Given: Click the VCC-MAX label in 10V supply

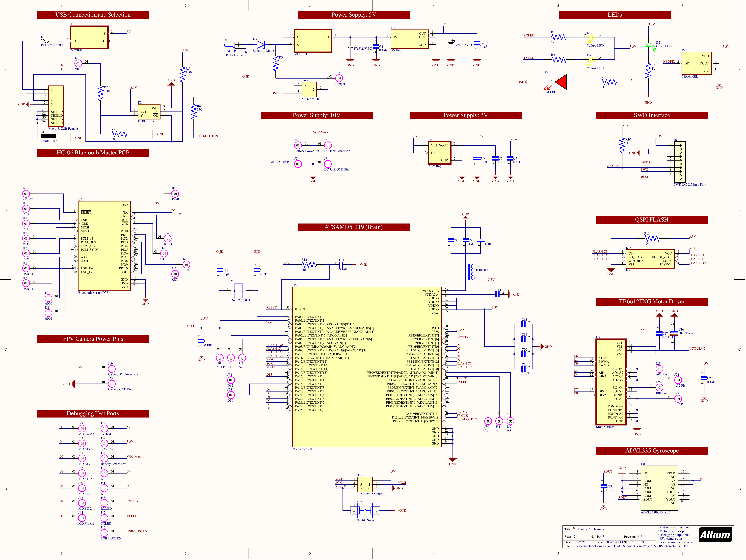Looking at the screenshot, I should click(x=321, y=133).
